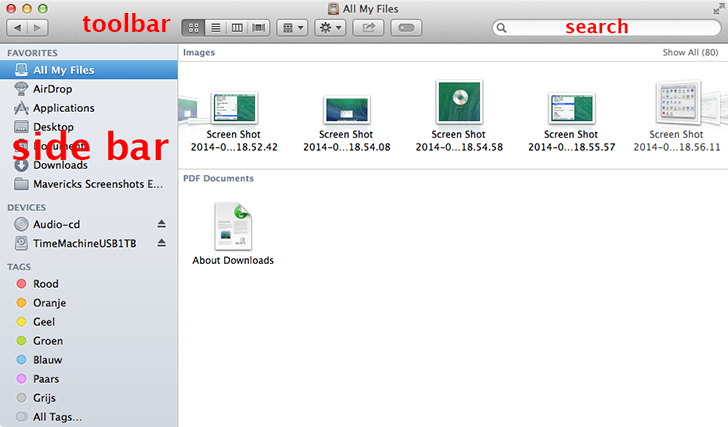
Task: Click the Applications sidebar icon
Action: (21, 108)
